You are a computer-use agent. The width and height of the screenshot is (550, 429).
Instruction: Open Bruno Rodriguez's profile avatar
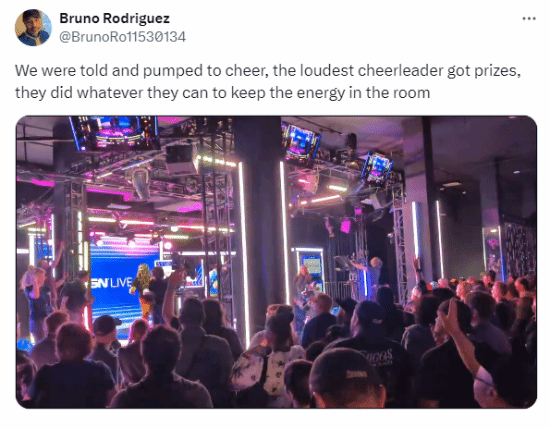pyautogui.click(x=33, y=28)
